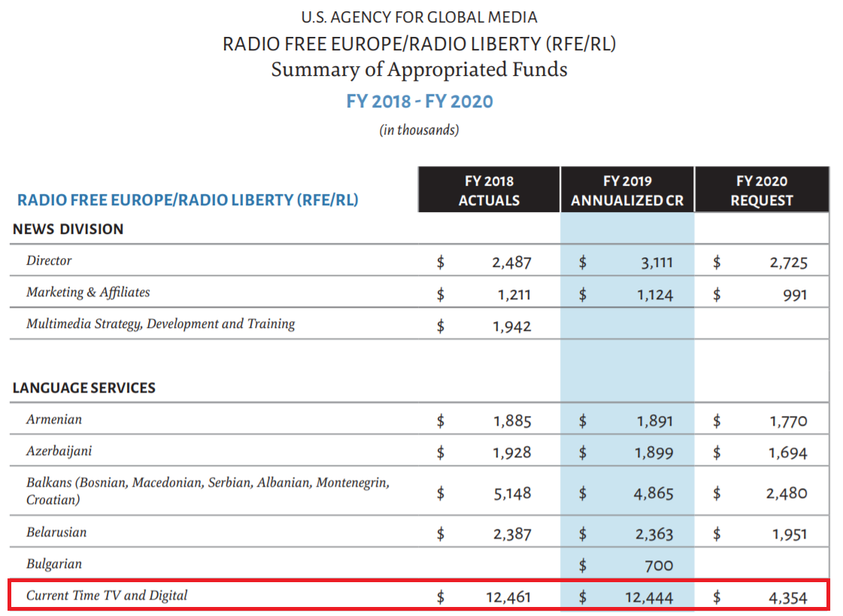
Task: Select Balkans FY 2020 value 2,480
Action: click(787, 493)
